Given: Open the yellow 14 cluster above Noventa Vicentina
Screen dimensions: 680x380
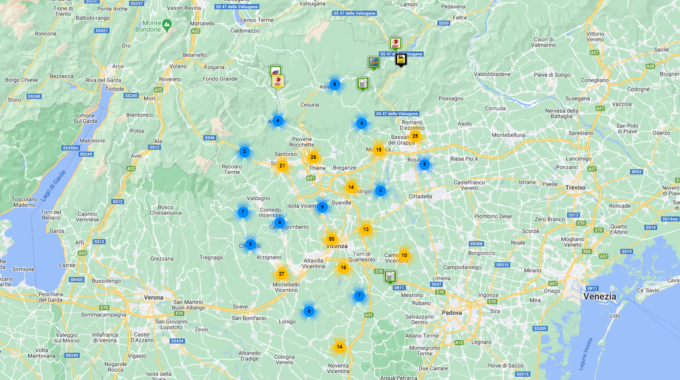Looking at the screenshot, I should (340, 347).
